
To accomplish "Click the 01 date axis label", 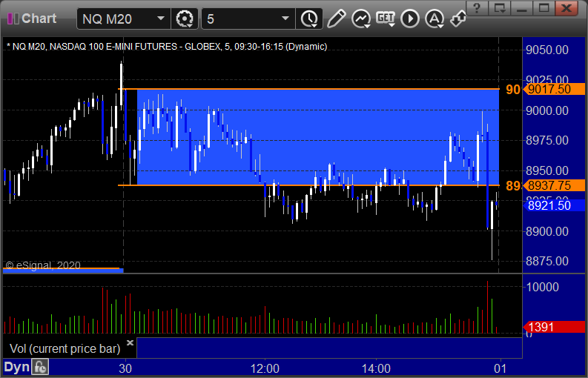I will point(500,368).
